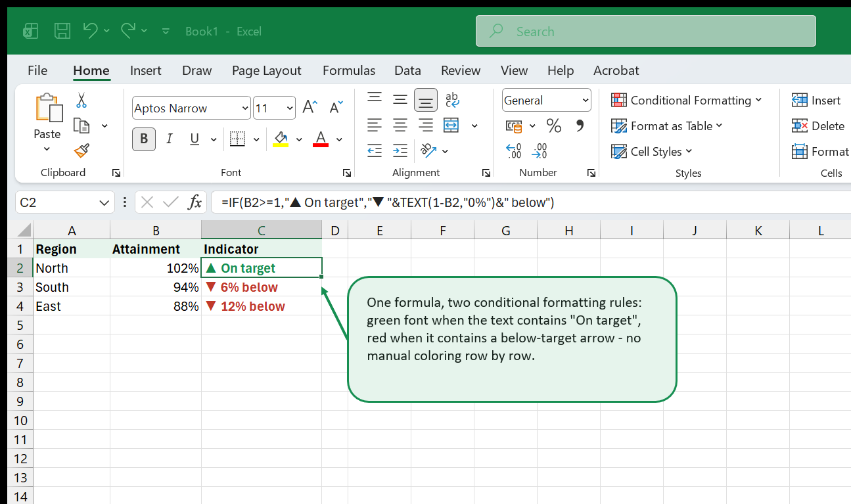Image resolution: width=851 pixels, height=504 pixels.
Task: Switch to the Data tab
Action: click(x=407, y=70)
